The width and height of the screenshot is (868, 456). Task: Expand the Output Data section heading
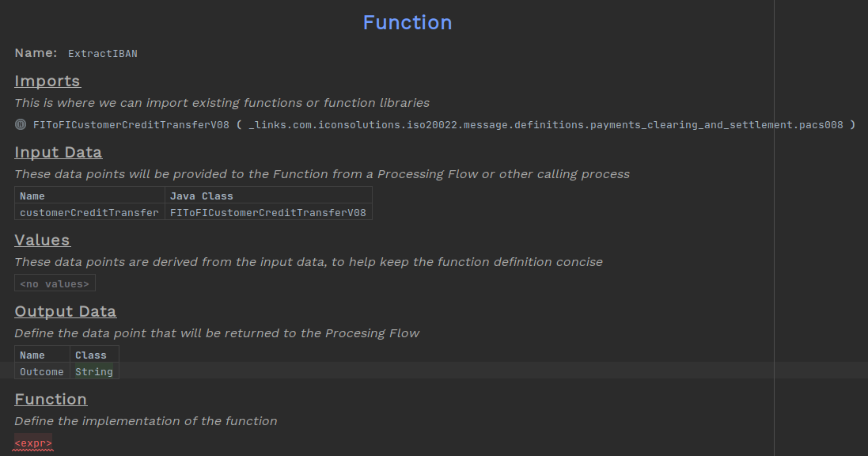65,311
